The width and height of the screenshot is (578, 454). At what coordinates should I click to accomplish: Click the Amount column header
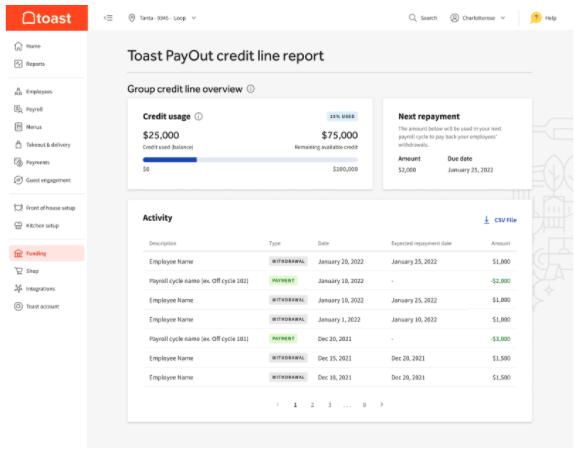click(501, 243)
